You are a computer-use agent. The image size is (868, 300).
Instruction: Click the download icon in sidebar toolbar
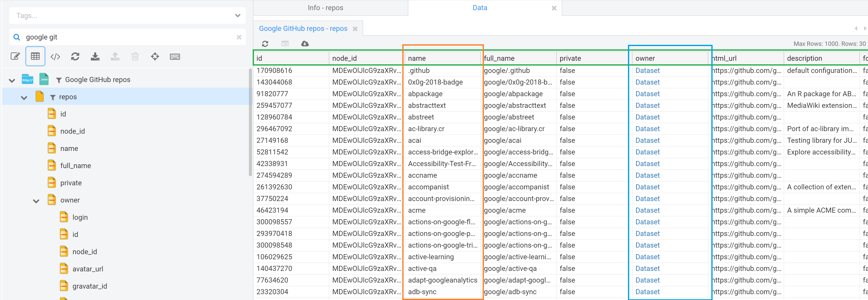point(95,56)
